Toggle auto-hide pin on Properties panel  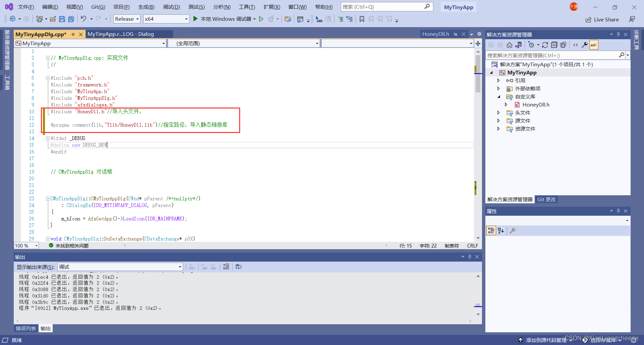[x=618, y=211]
